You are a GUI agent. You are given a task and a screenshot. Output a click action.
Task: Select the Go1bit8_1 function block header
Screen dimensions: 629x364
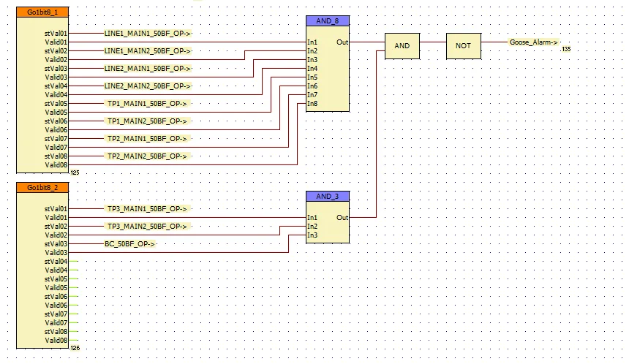tap(42, 12)
